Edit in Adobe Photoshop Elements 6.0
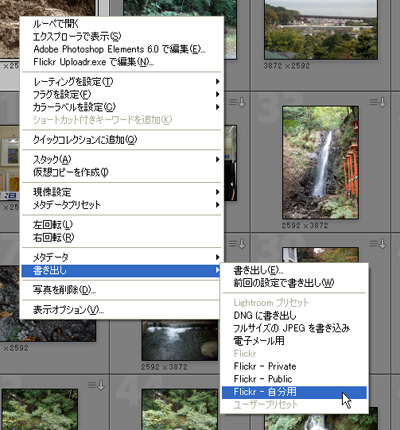This screenshot has width=400, height=430. pos(122,49)
